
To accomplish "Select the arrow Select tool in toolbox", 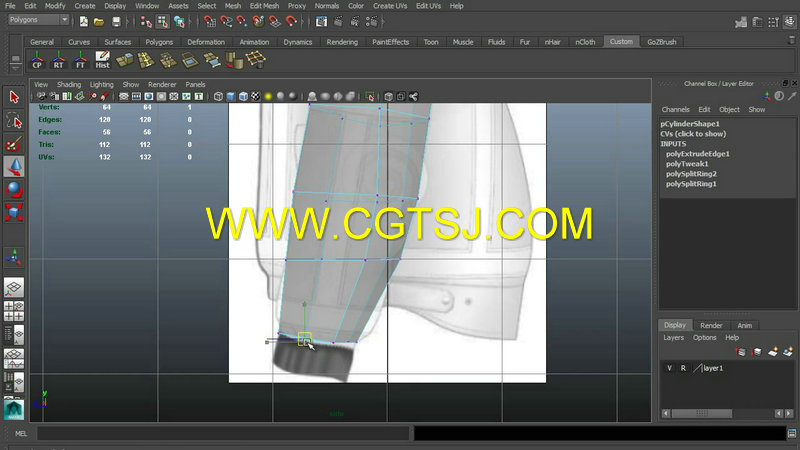I will pos(14,97).
